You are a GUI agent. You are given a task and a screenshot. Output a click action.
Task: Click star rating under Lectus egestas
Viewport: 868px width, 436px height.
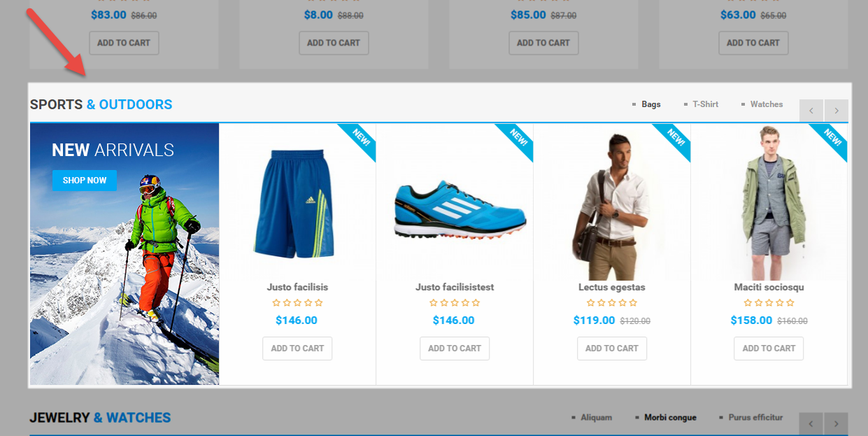612,303
